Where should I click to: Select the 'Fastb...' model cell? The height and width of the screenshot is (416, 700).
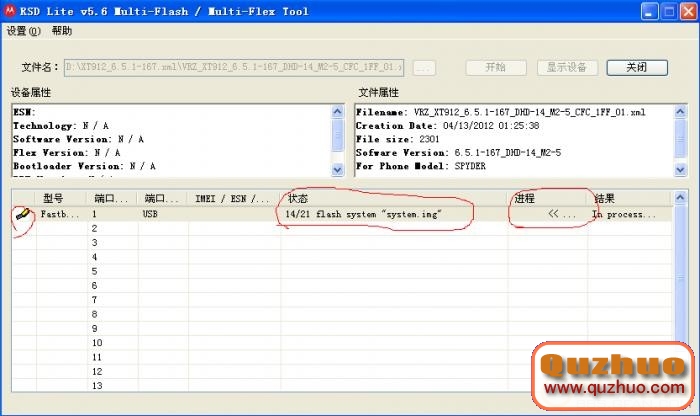pyautogui.click(x=60, y=214)
